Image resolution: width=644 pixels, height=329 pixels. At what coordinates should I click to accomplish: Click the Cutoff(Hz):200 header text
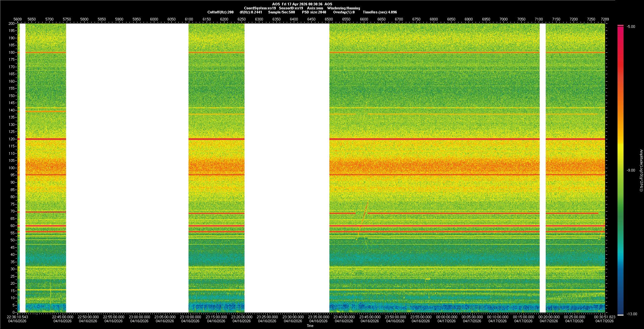tap(220, 12)
